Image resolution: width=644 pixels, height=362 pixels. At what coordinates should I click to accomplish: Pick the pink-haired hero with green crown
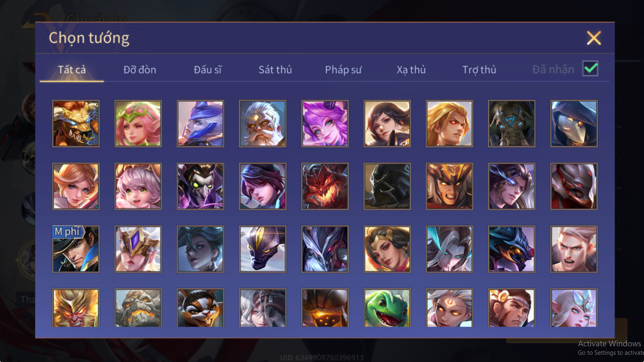point(138,123)
